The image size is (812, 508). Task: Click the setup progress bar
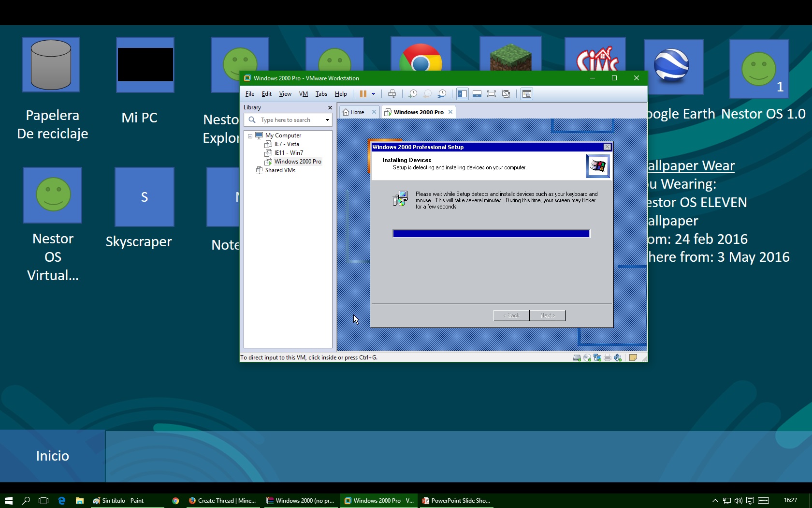click(x=491, y=234)
